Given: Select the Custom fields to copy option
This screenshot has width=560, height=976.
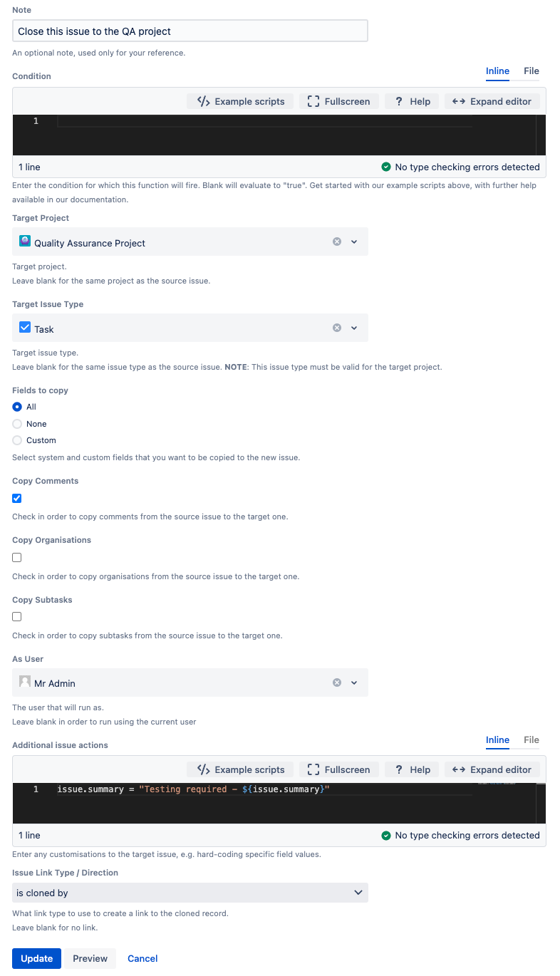Looking at the screenshot, I should pyautogui.click(x=17, y=440).
